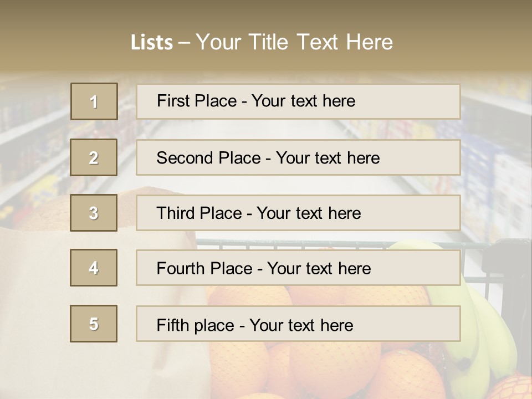Select the number 2 box
Image resolution: width=532 pixels, height=399 pixels.
point(94,157)
